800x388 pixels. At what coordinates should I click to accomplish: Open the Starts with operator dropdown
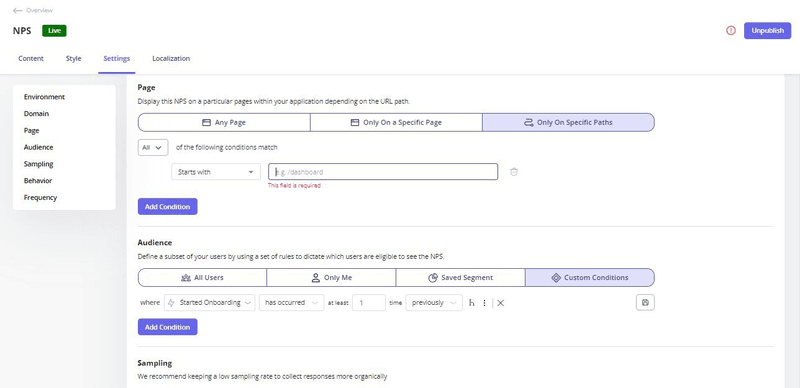[x=216, y=172]
